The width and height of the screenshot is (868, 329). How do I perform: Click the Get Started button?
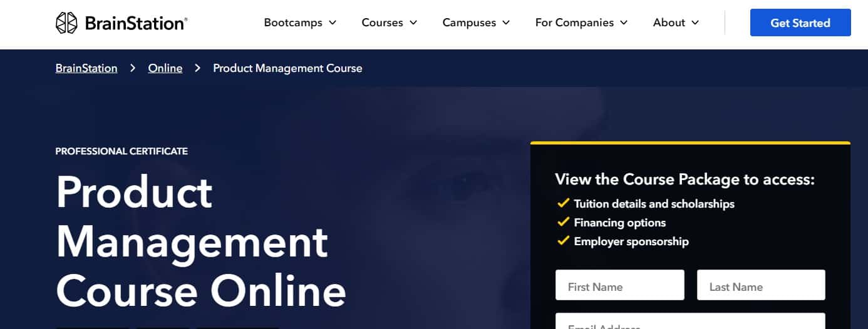pos(800,23)
